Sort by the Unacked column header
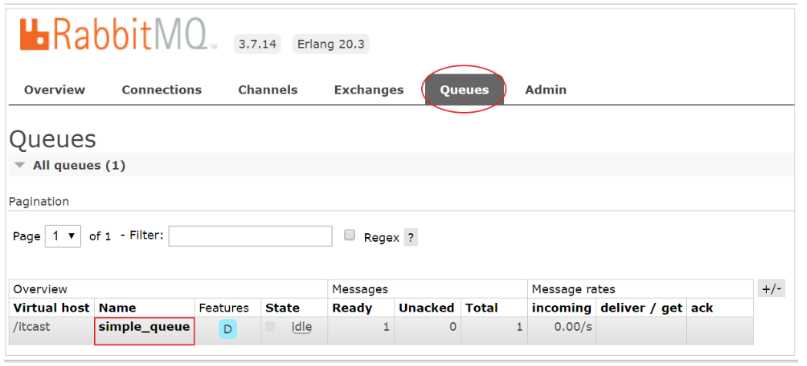 [426, 308]
